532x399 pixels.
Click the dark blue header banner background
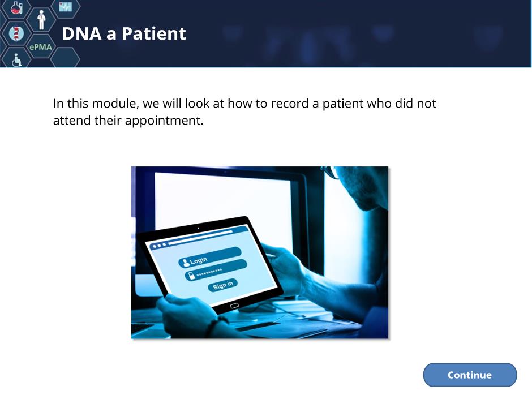tap(339, 33)
